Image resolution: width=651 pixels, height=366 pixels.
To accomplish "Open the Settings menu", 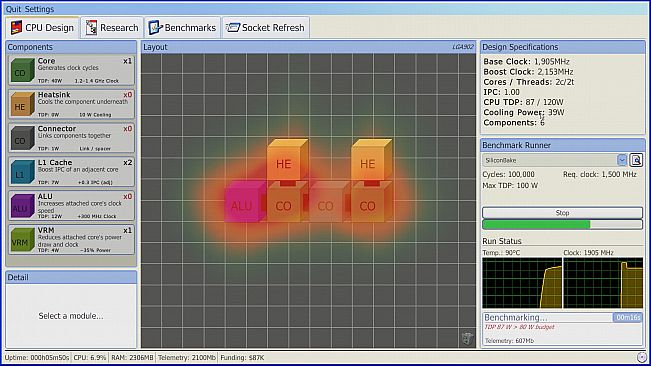I will 38,9.
